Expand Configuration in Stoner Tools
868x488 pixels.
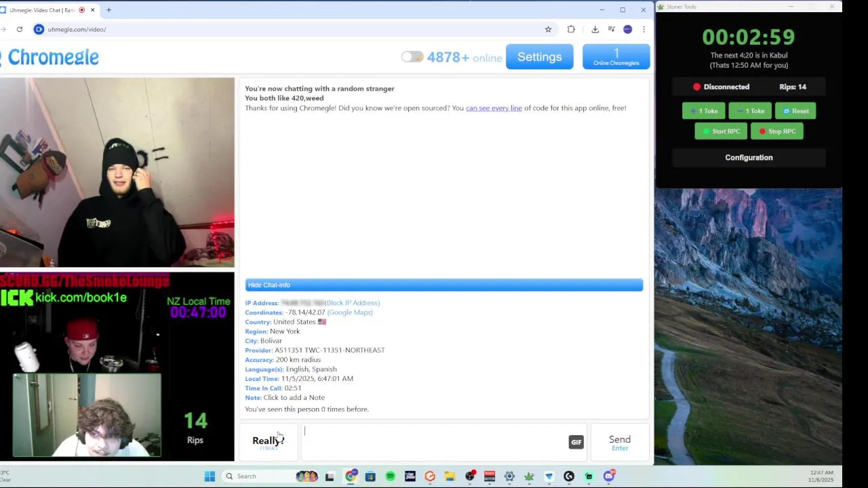pyautogui.click(x=749, y=157)
